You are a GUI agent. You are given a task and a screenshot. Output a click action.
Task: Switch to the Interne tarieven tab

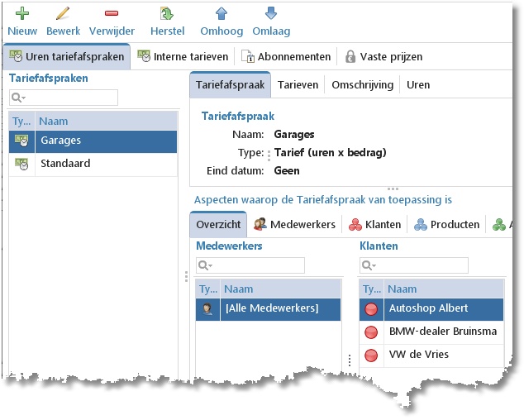tap(183, 56)
